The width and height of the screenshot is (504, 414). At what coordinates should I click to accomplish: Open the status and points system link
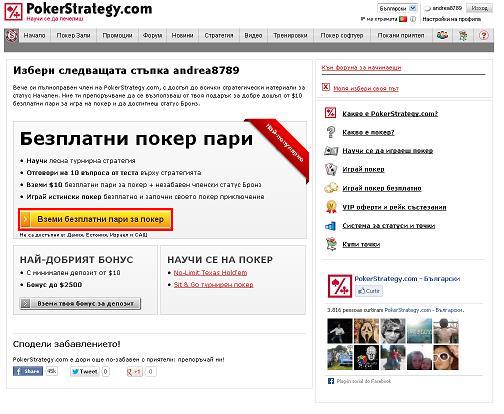click(388, 226)
